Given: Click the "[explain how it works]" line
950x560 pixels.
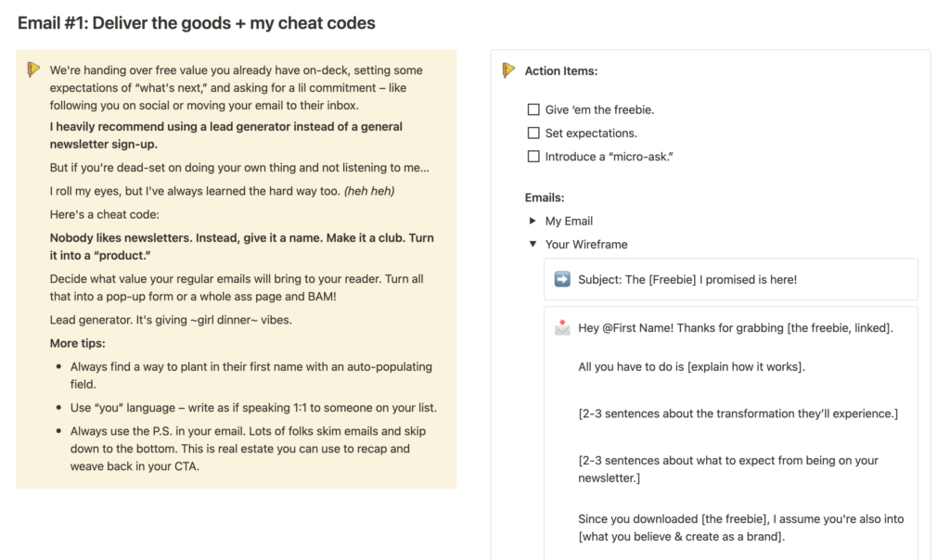Looking at the screenshot, I should tap(691, 366).
